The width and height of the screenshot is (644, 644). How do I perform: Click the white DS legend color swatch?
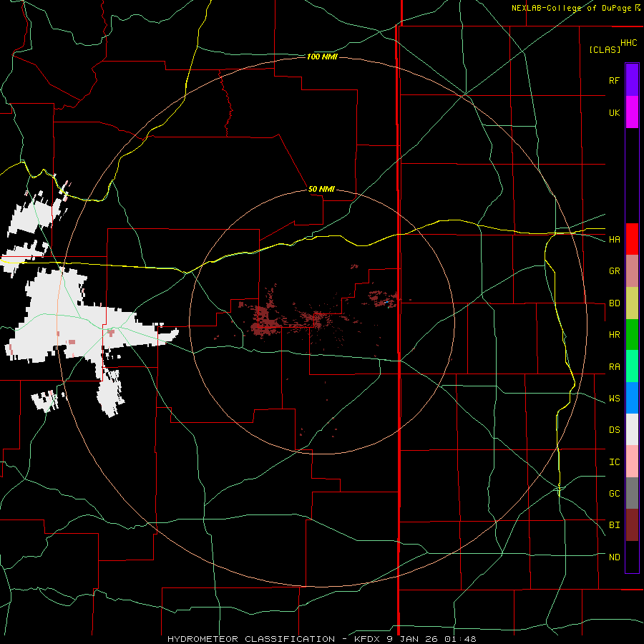tap(632, 429)
